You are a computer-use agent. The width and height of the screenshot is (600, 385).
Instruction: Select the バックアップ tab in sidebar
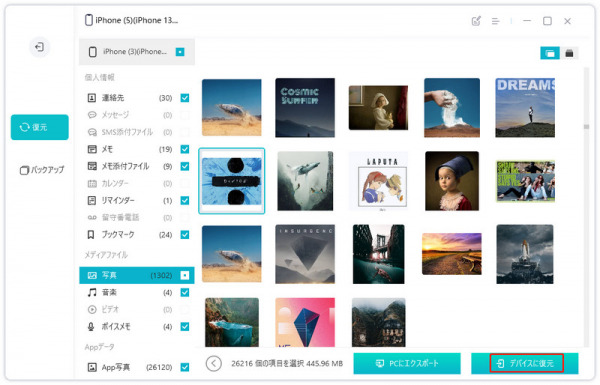[42, 170]
